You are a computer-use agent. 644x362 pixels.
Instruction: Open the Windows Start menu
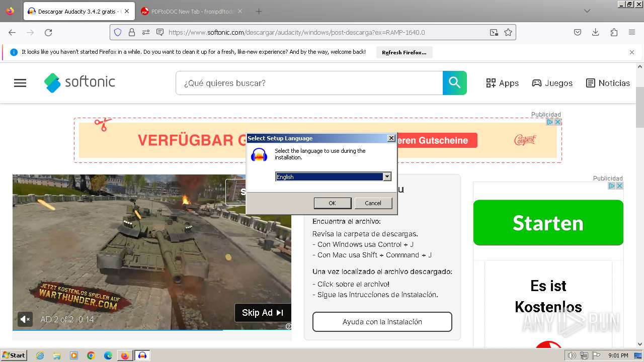(x=14, y=355)
